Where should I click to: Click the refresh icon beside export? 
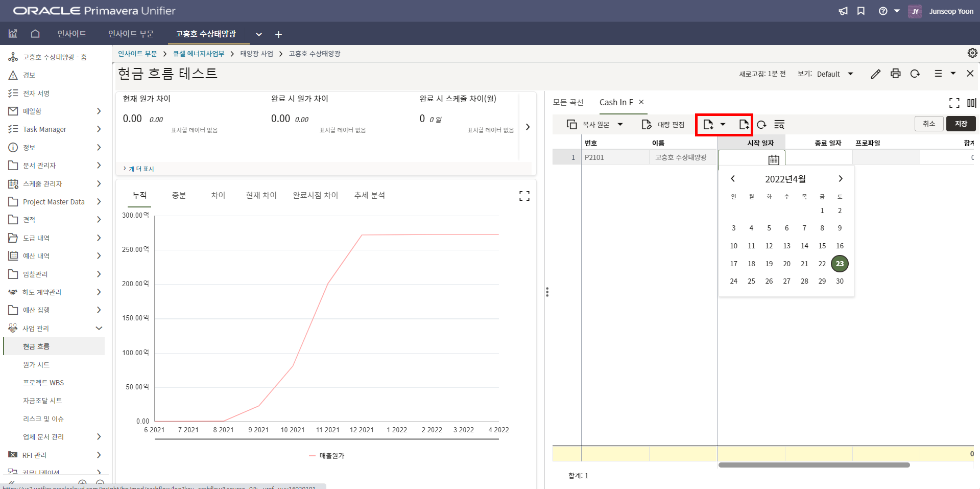point(761,125)
